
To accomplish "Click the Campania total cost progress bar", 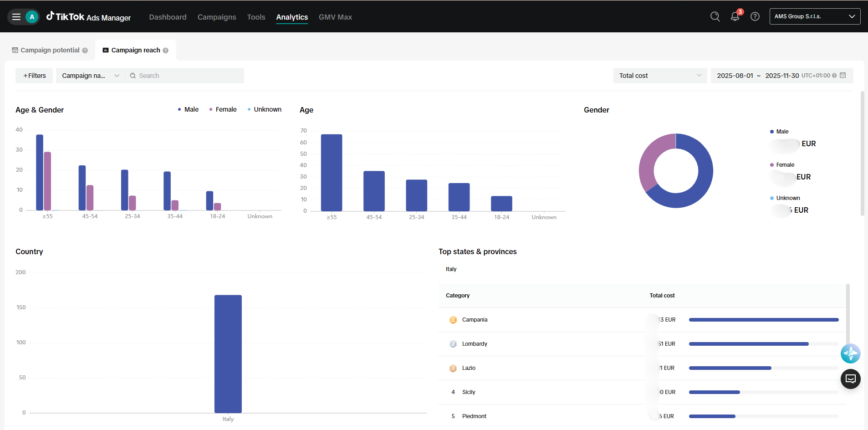I will pos(764,320).
